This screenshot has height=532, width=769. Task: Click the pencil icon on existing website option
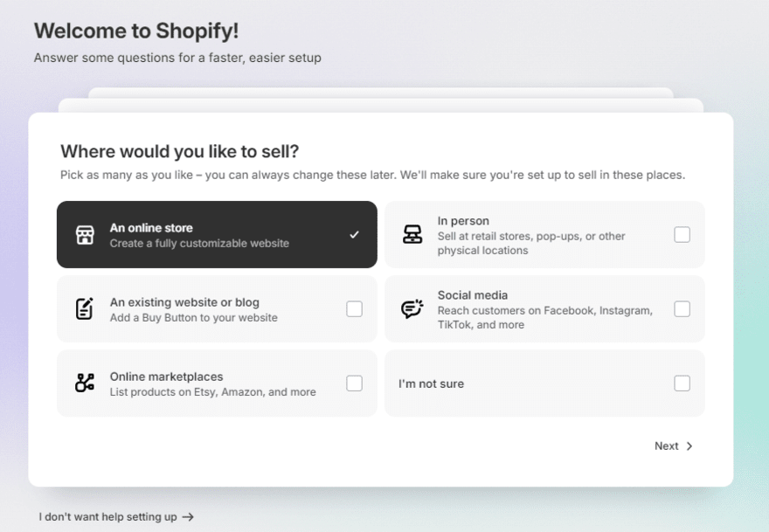click(85, 308)
